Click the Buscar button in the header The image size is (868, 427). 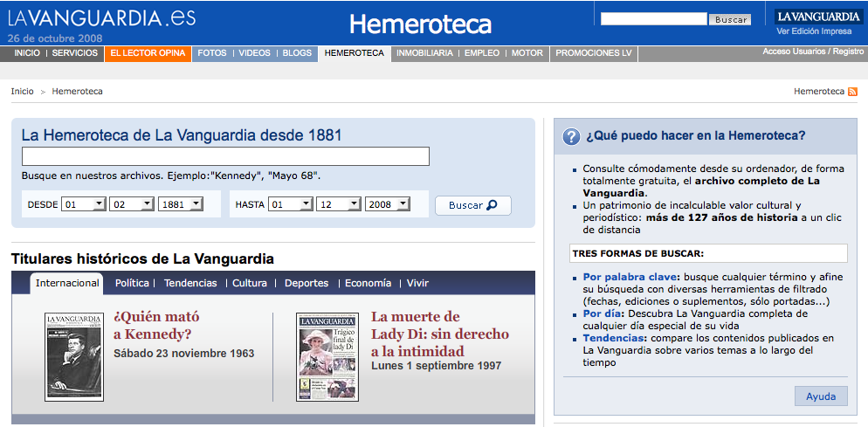click(x=730, y=19)
